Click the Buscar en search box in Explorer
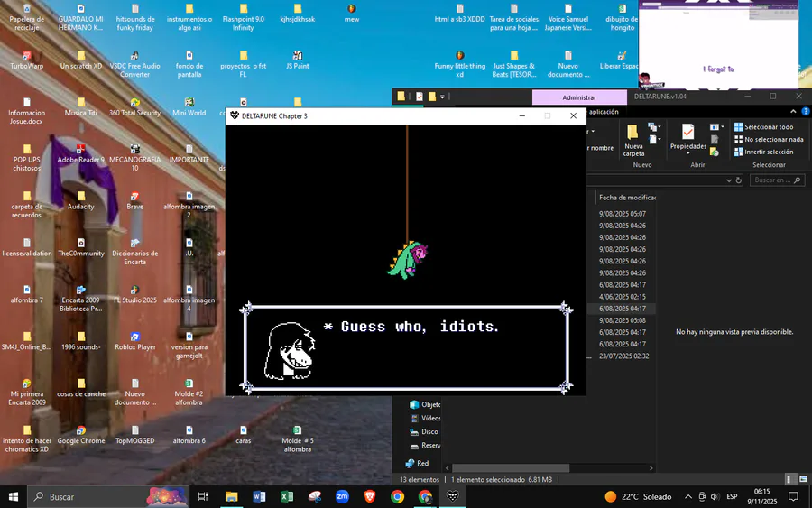Viewport: 812px width, 508px height. click(778, 180)
